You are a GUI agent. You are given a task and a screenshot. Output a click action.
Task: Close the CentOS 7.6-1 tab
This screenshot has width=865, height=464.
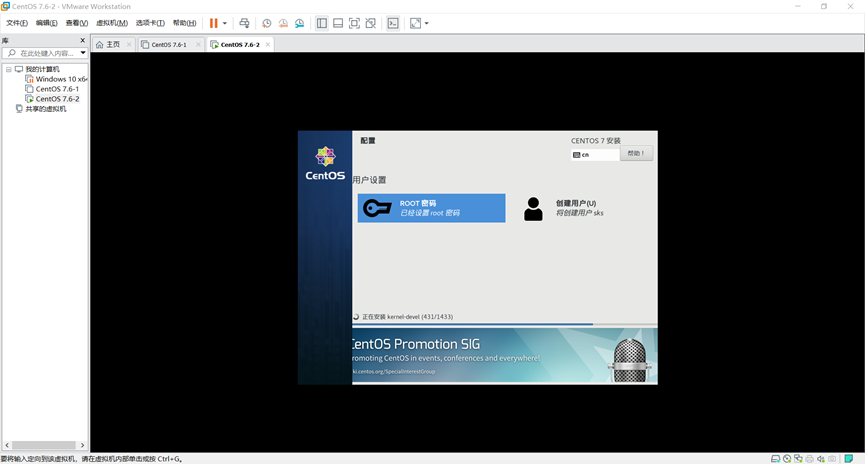click(x=198, y=45)
